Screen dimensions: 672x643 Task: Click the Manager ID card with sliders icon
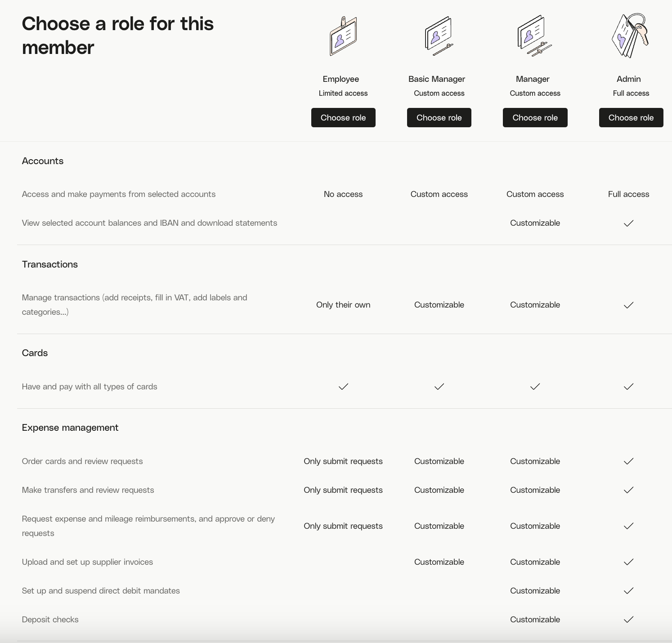[535, 36]
